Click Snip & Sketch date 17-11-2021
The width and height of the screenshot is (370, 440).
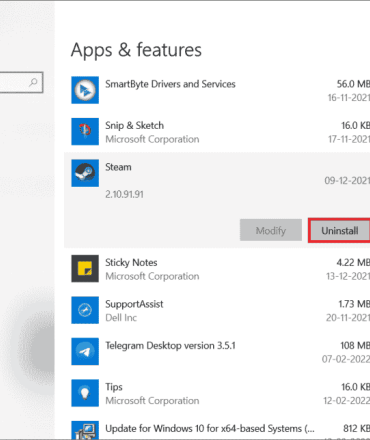coord(349,139)
